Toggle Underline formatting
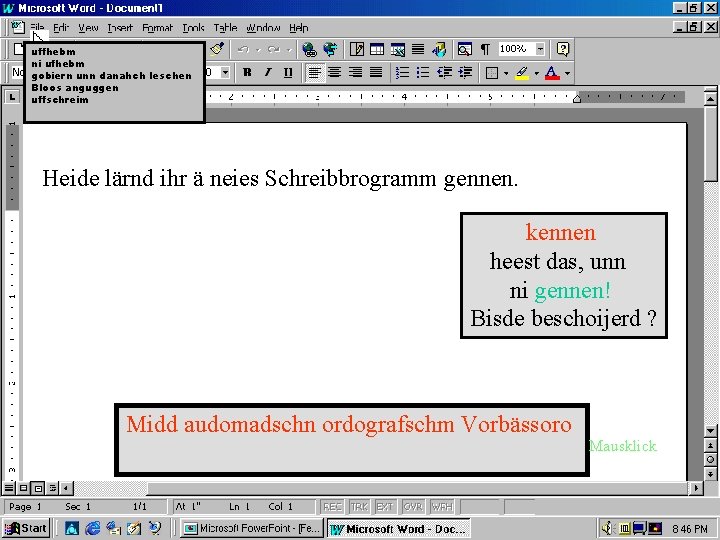 (x=288, y=73)
